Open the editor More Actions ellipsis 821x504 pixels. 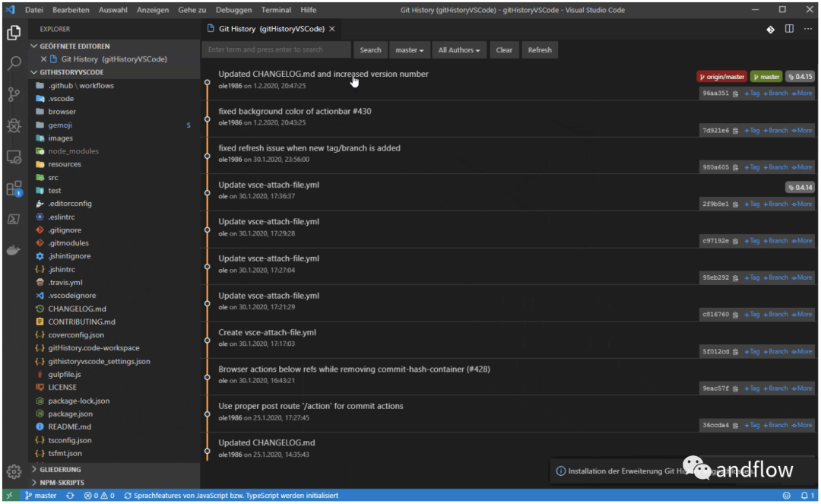(808, 29)
